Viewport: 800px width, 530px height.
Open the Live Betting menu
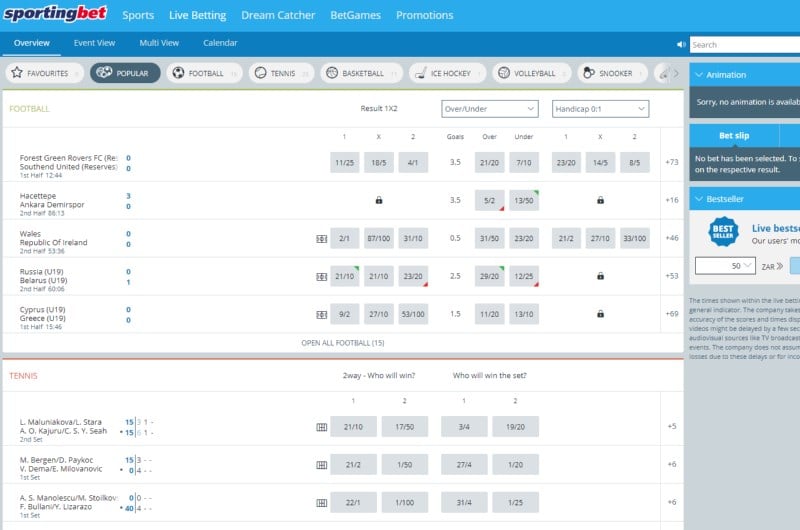(x=197, y=15)
